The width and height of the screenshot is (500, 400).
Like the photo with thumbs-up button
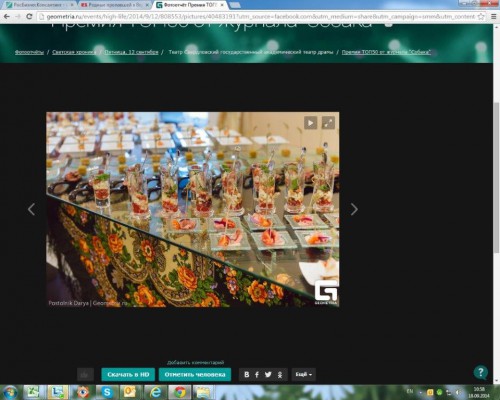(85, 375)
